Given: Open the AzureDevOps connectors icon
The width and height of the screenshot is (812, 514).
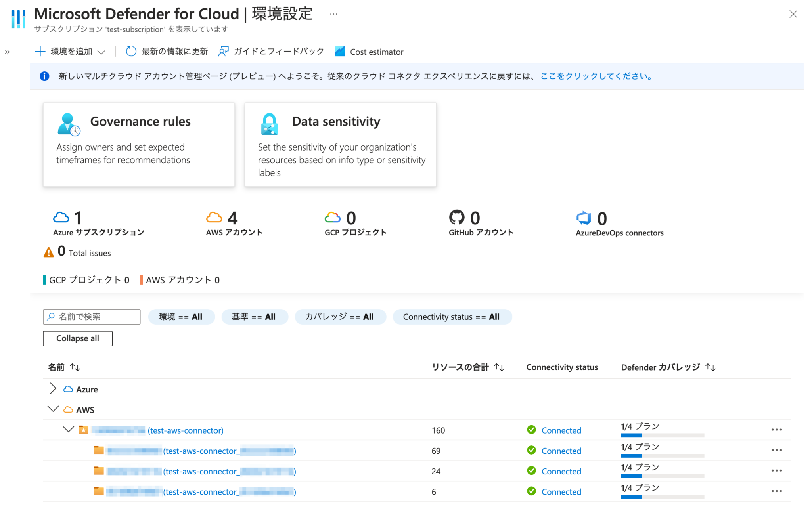Looking at the screenshot, I should [583, 218].
